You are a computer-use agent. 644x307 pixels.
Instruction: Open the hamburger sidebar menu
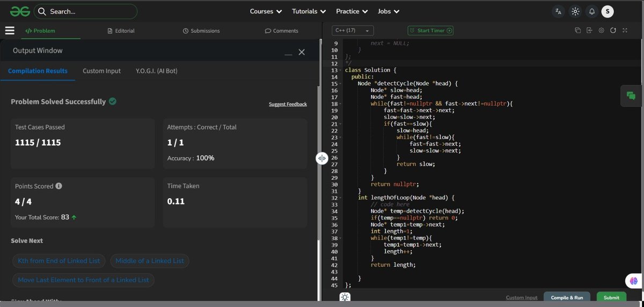[10, 31]
